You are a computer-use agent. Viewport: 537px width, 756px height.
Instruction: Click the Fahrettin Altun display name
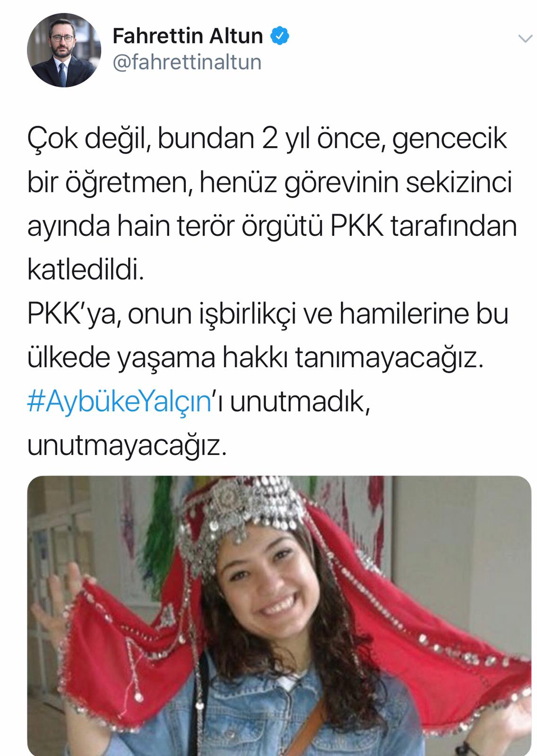pyautogui.click(x=188, y=36)
